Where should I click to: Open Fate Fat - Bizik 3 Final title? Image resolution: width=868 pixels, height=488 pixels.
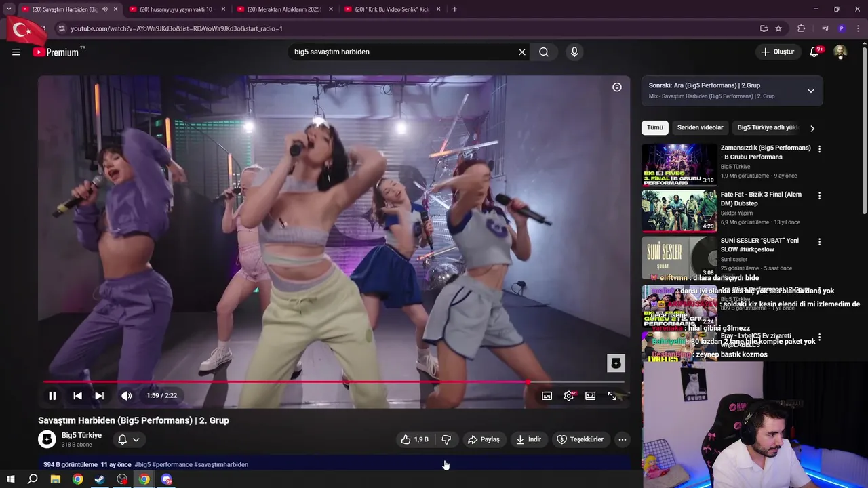pyautogui.click(x=761, y=199)
